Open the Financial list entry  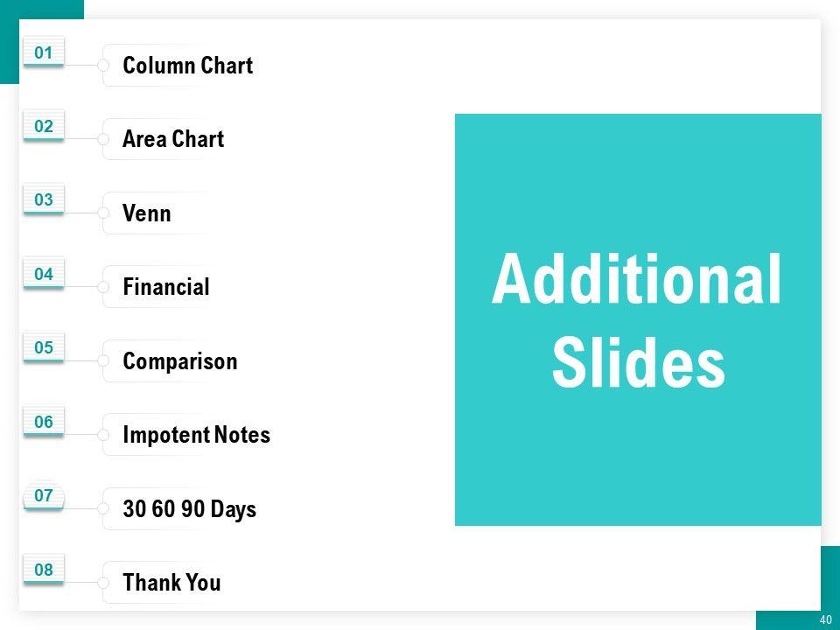(x=166, y=287)
